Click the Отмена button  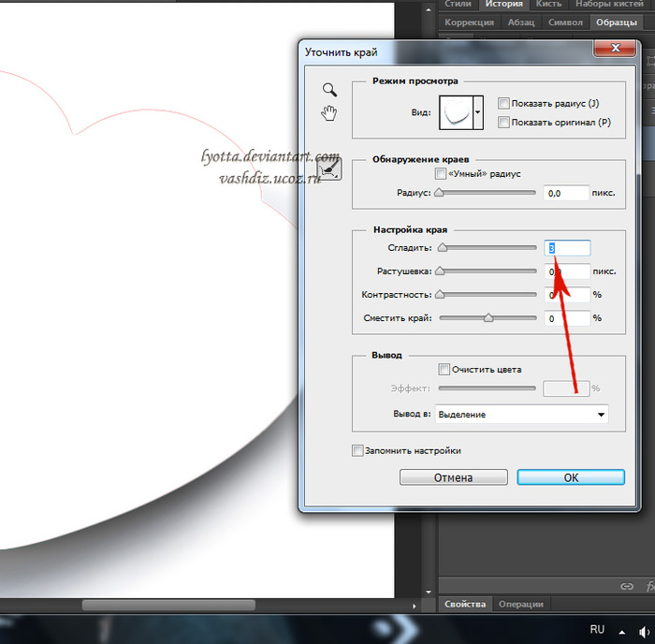click(453, 477)
